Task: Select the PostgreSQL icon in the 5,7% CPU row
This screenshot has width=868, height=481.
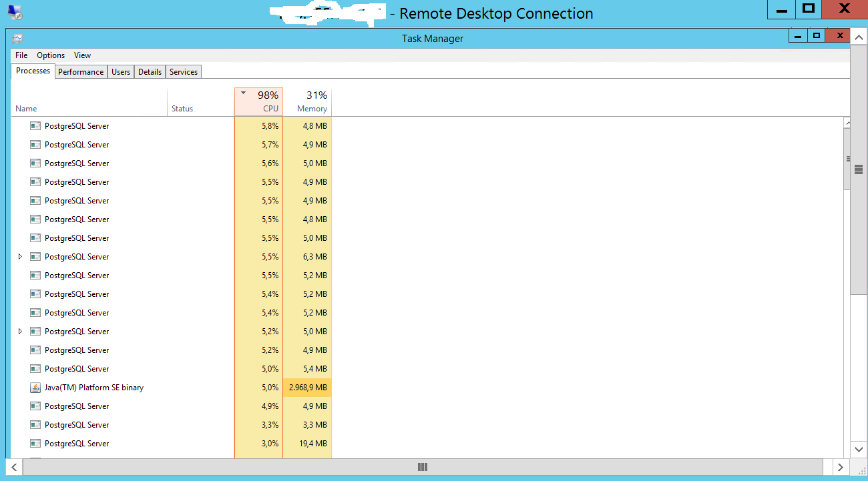Action: pos(35,145)
